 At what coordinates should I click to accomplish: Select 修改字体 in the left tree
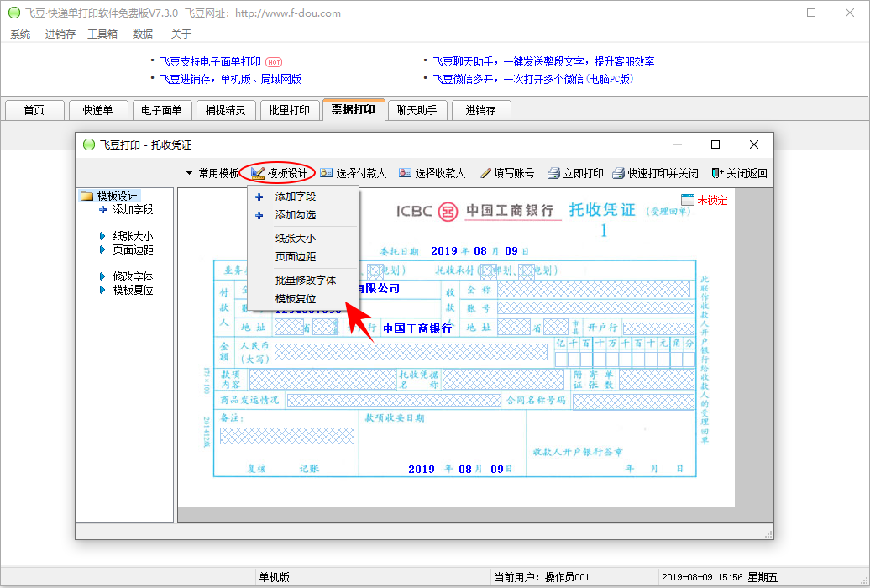click(134, 276)
